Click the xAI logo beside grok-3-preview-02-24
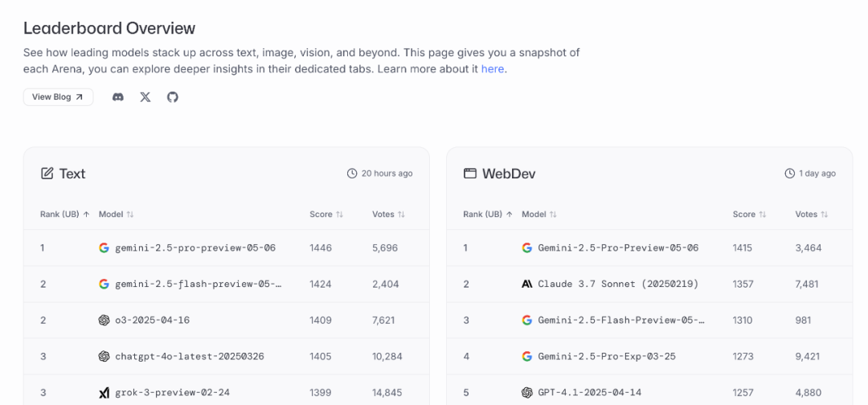 click(104, 393)
